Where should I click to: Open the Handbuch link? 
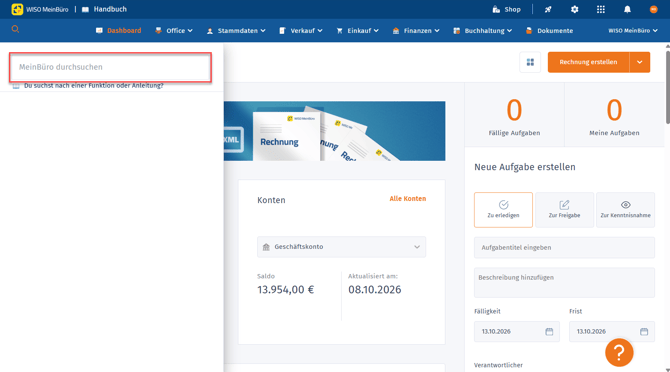[110, 9]
